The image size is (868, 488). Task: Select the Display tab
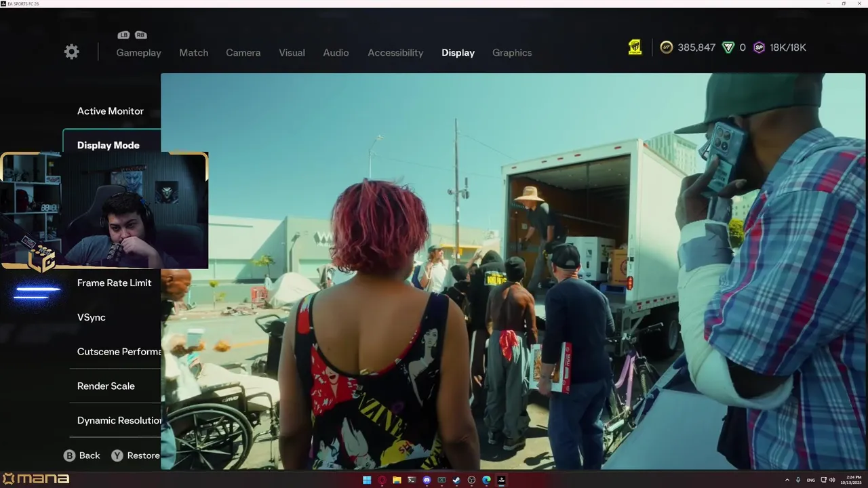coord(458,53)
